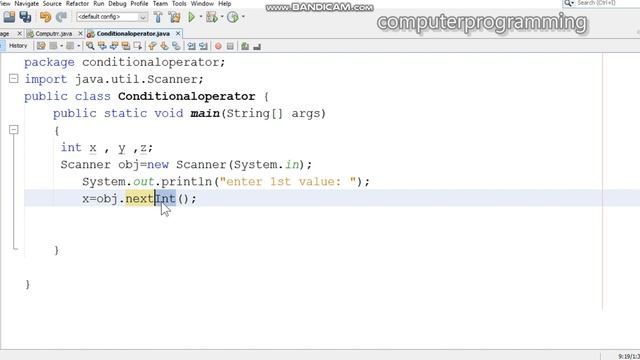This screenshot has width=640, height=360.
Task: Open the Run Project dropdown arrow
Action: pyautogui.click(x=200, y=17)
